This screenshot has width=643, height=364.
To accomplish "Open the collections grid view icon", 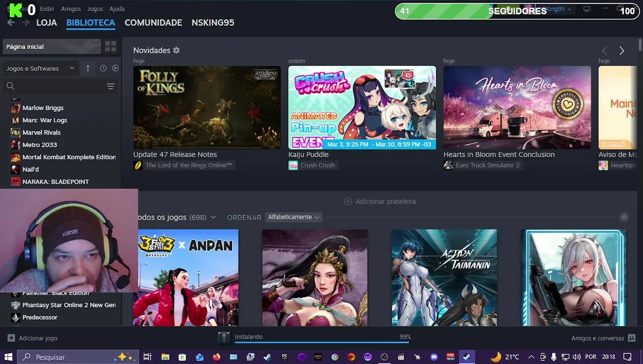I will tap(111, 47).
